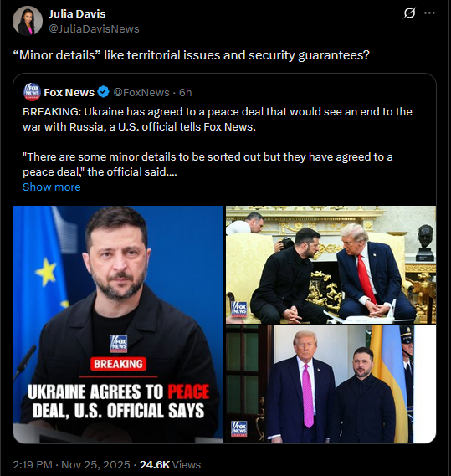The image size is (451, 476).
Task: Click the Fox News watermark in the left image
Action: pyautogui.click(x=118, y=344)
